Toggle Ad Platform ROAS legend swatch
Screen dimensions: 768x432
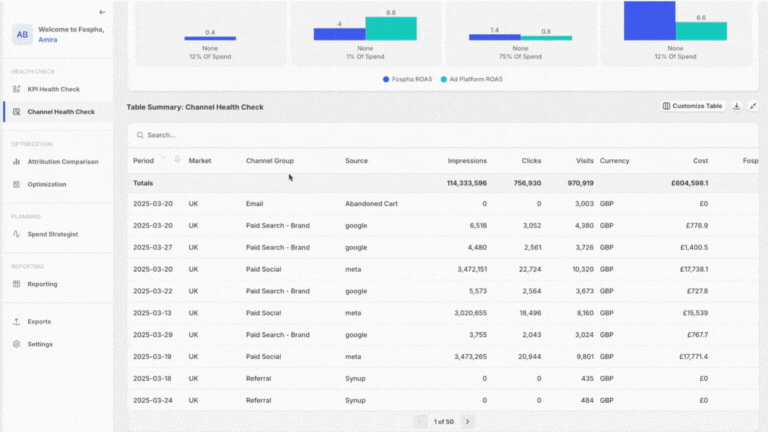point(444,79)
